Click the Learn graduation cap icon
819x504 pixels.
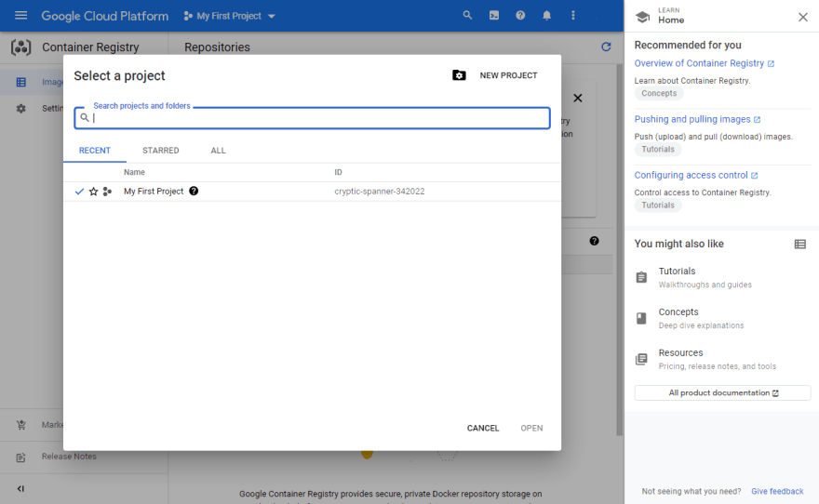642,17
